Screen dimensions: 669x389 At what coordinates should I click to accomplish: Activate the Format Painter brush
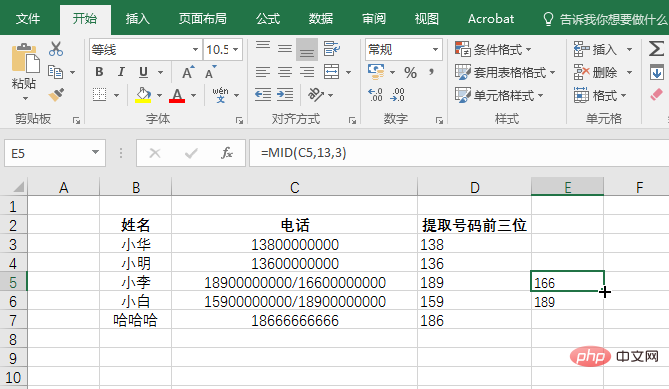click(56, 95)
